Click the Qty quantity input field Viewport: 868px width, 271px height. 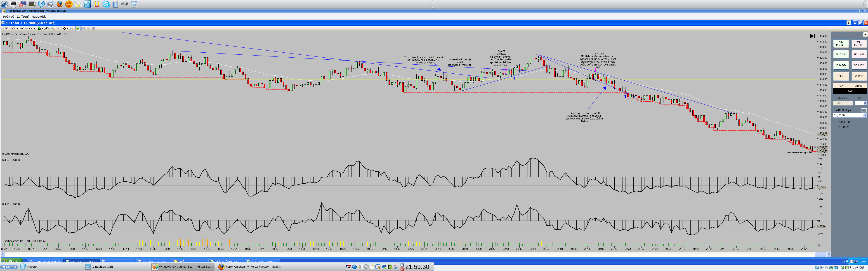point(858,103)
